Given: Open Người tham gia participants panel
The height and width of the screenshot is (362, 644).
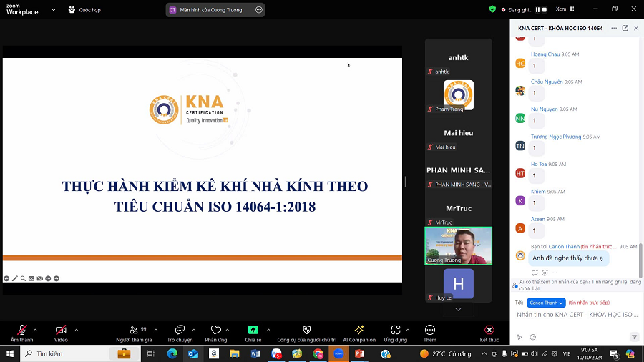Looking at the screenshot, I should coord(134,333).
